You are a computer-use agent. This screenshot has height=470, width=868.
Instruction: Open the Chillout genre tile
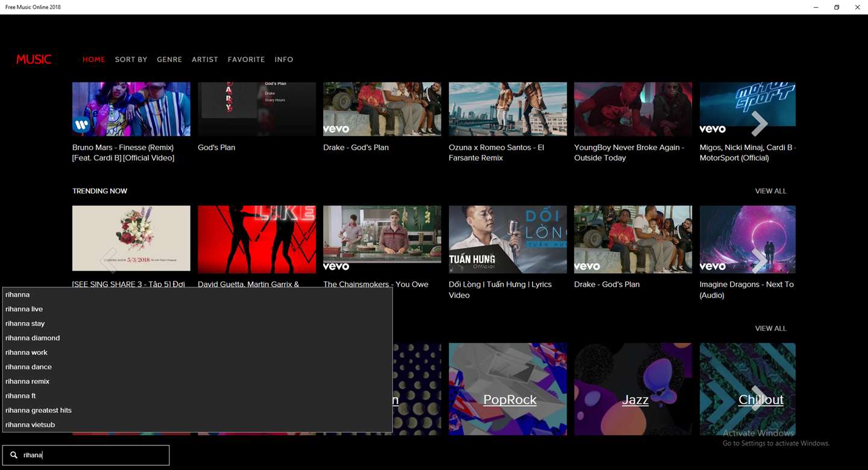pyautogui.click(x=747, y=389)
